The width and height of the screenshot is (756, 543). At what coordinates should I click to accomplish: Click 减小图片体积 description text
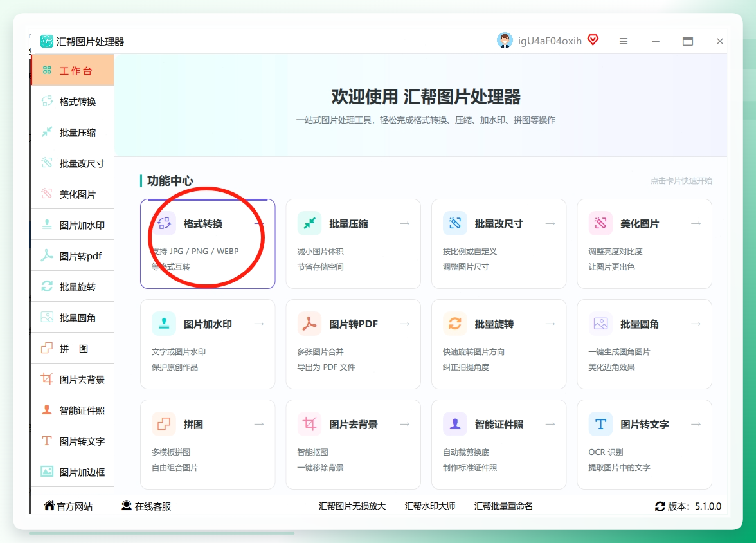(x=320, y=252)
